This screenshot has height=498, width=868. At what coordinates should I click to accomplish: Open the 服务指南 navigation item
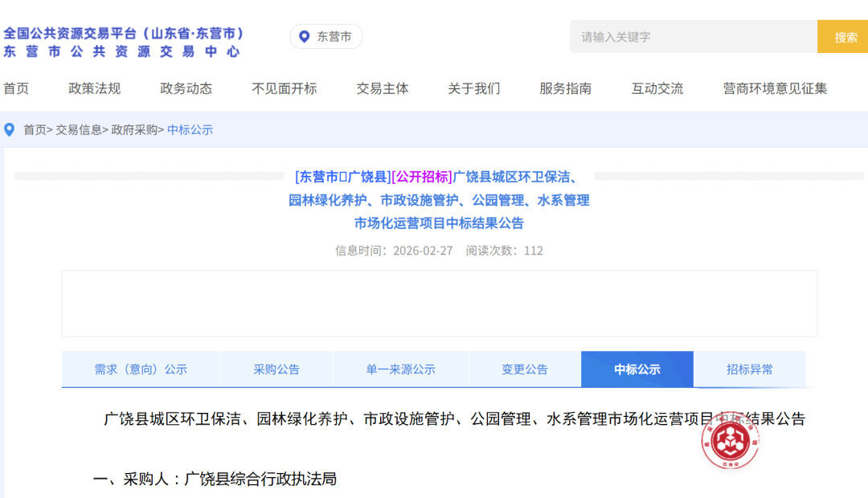566,88
